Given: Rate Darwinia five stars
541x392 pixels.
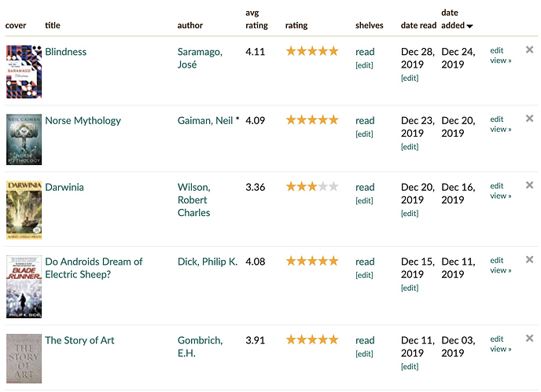Looking at the screenshot, I should point(333,187).
